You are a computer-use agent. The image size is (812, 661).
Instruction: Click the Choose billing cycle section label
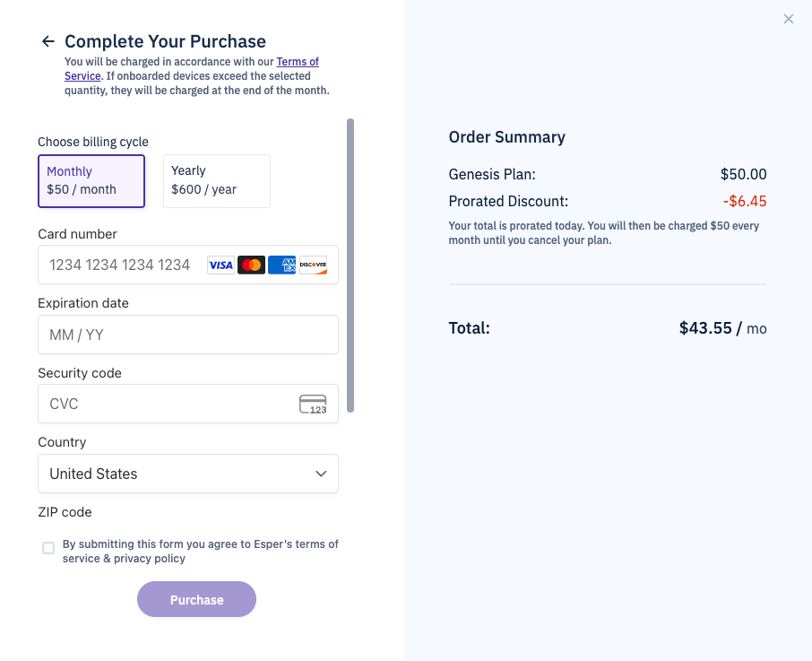coord(92,141)
